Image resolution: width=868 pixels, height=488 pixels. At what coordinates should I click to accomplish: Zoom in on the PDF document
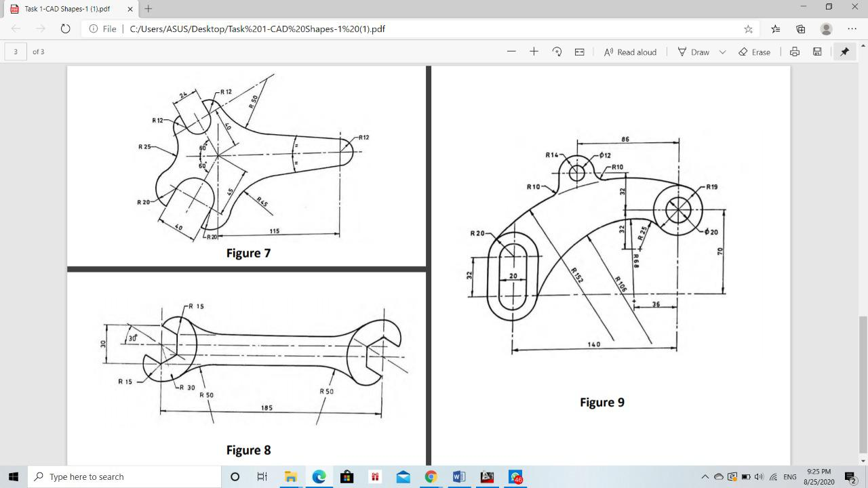click(x=534, y=52)
